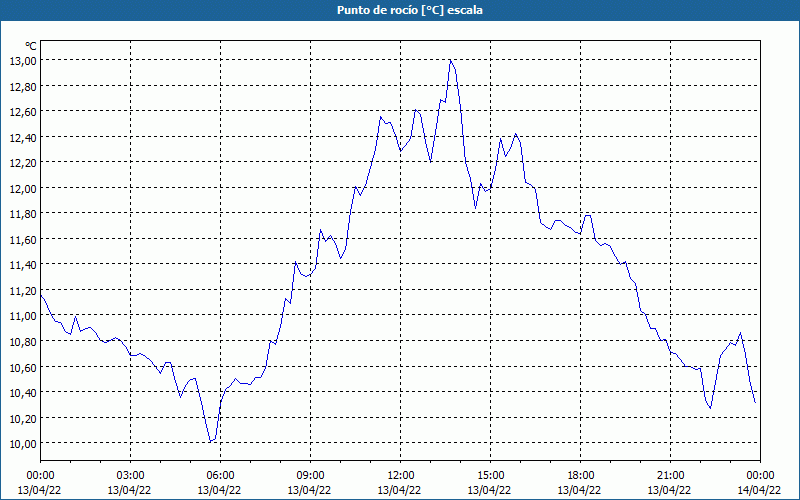Click the 12:00 time axis label
Screen dimensions: 800x500
point(401,476)
